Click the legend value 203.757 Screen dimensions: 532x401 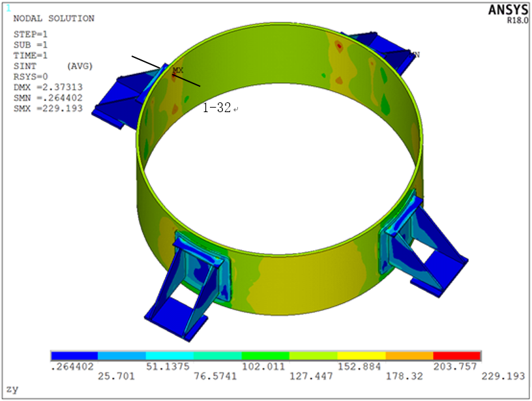click(x=455, y=366)
